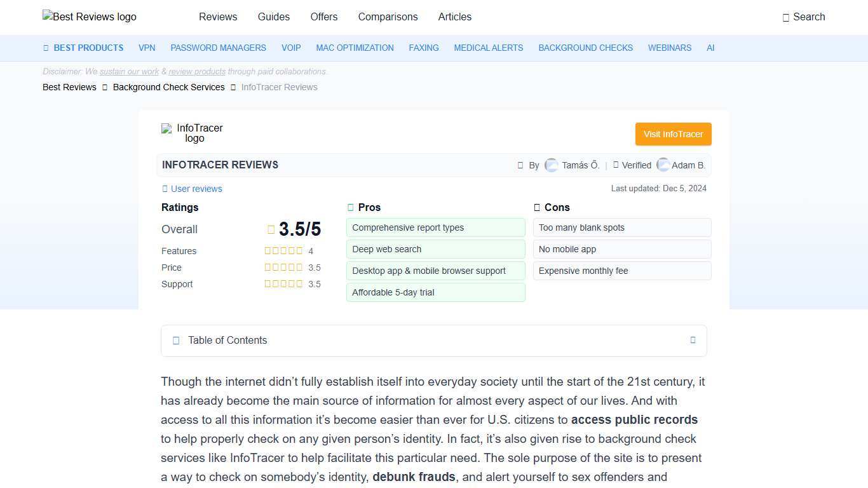
Task: Click the Best Reviews logo
Action: pos(89,17)
